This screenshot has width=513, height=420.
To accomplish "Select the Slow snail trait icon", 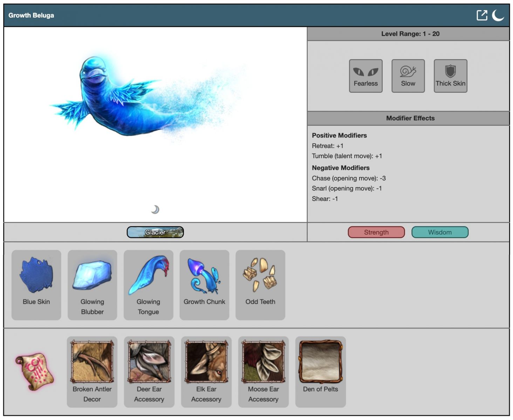I will 408,76.
